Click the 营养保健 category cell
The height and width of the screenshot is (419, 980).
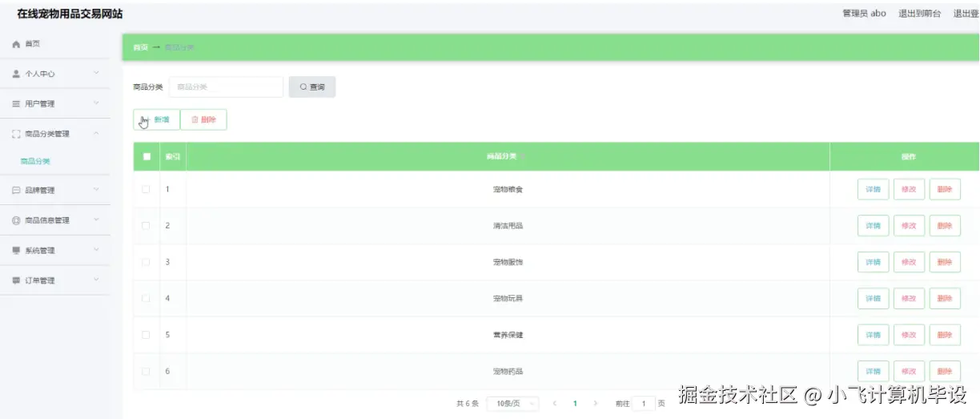pos(508,335)
